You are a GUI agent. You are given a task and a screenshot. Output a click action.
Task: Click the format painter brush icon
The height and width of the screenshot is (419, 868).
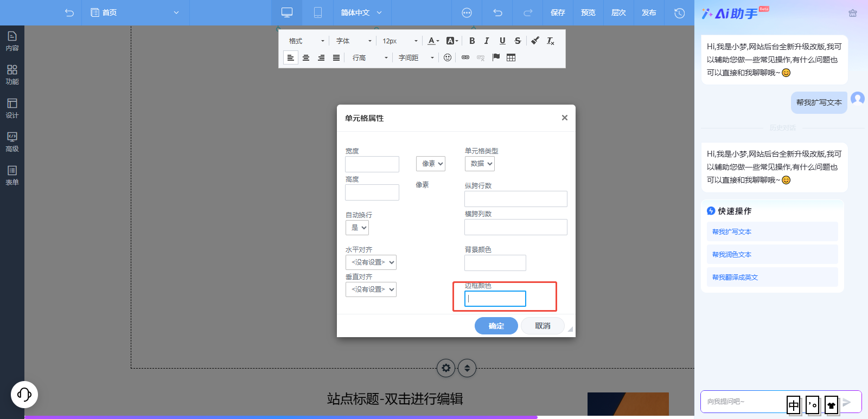535,41
